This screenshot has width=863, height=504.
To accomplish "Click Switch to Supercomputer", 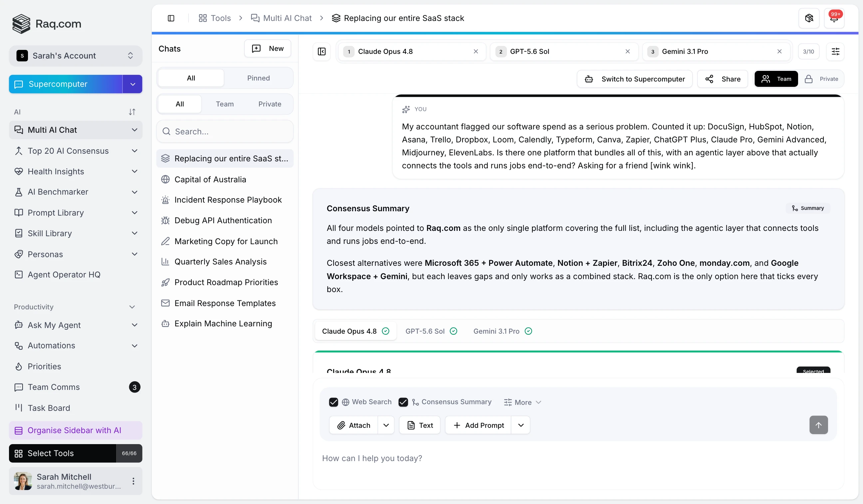I will pyautogui.click(x=634, y=79).
